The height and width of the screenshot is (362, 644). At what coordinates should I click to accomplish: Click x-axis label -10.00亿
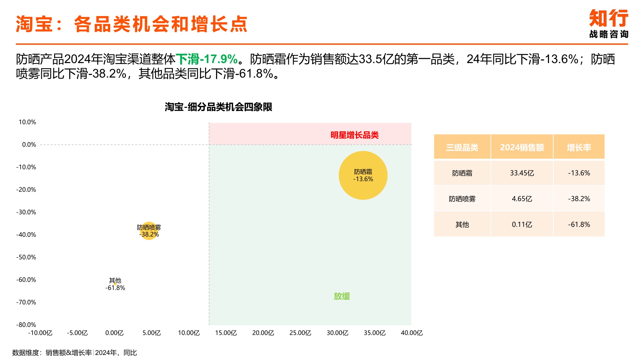(x=40, y=333)
